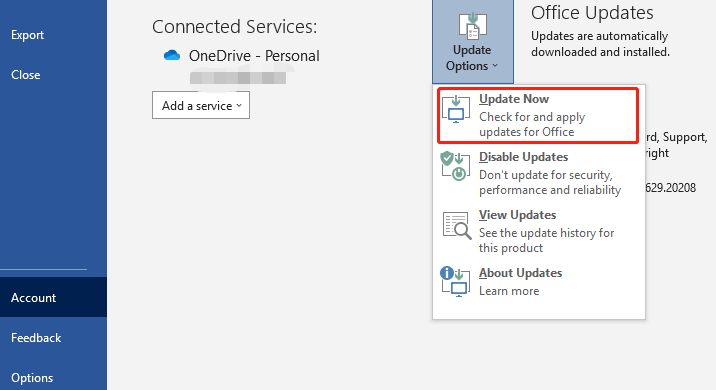Open Options from the sidebar
The width and height of the screenshot is (716, 390).
click(x=53, y=377)
